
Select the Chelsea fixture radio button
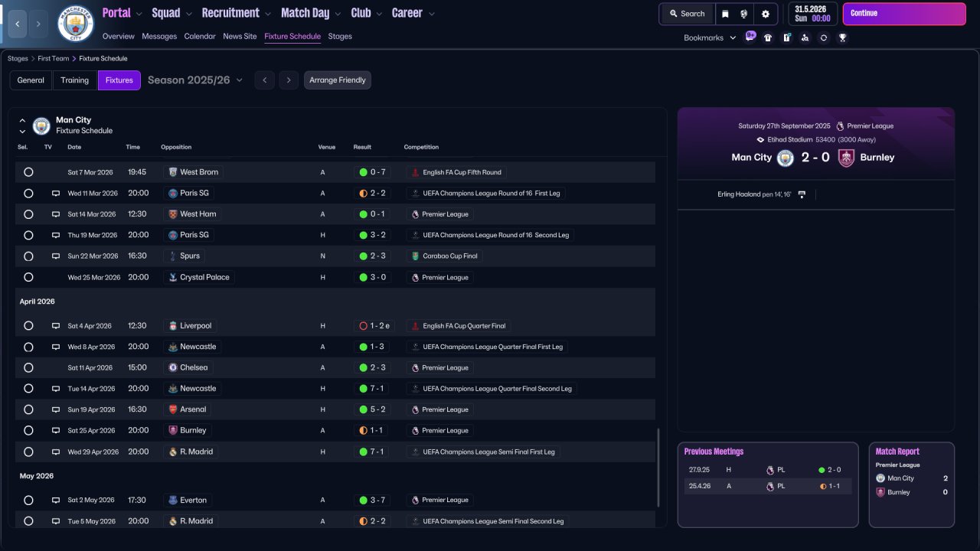(28, 368)
